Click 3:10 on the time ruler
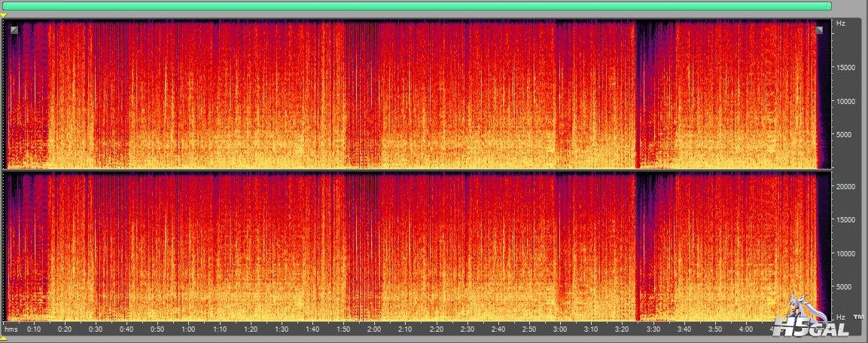The image size is (868, 343). (590, 329)
